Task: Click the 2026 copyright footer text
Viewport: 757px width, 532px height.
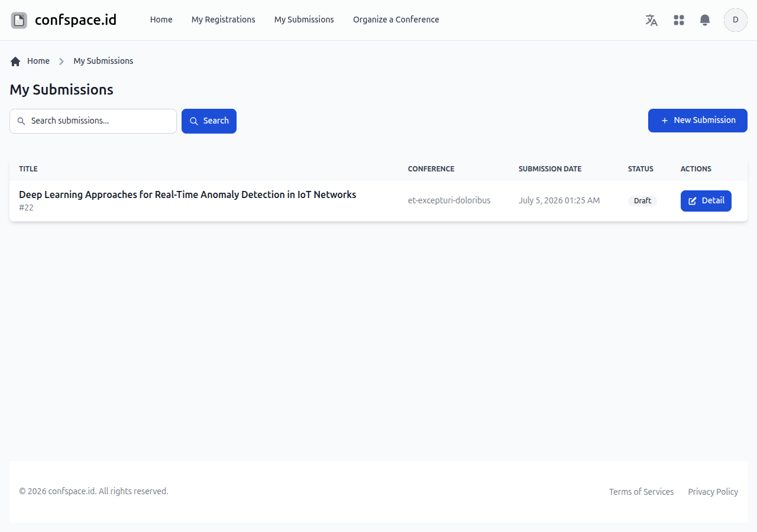Action: tap(93, 491)
